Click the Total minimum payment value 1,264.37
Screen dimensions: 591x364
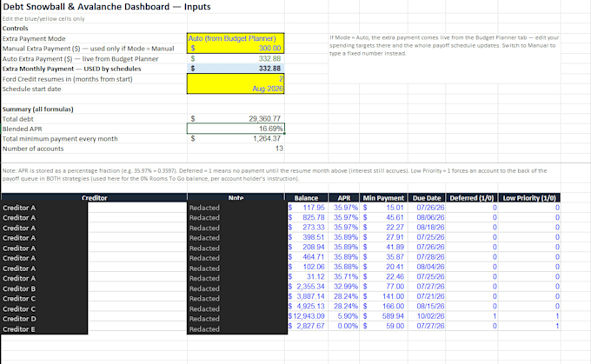[x=236, y=139]
